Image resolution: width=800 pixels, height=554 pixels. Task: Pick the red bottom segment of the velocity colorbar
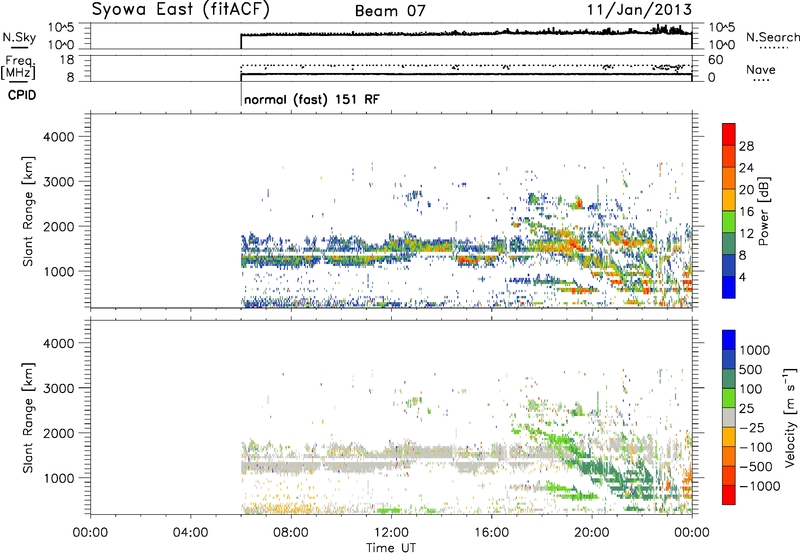coord(729,495)
